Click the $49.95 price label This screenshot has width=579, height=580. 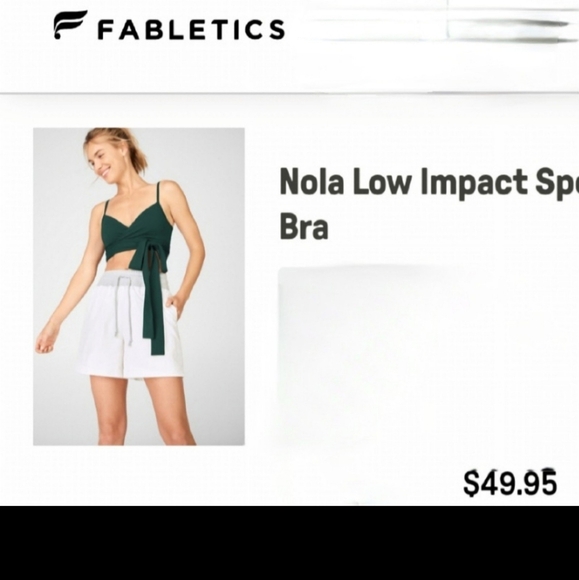tap(510, 483)
